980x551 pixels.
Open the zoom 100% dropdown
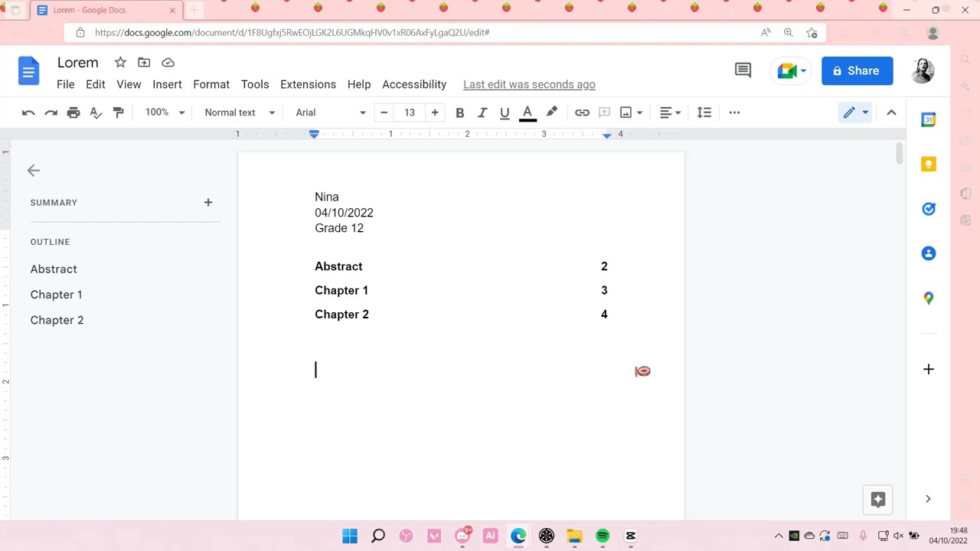pos(165,112)
